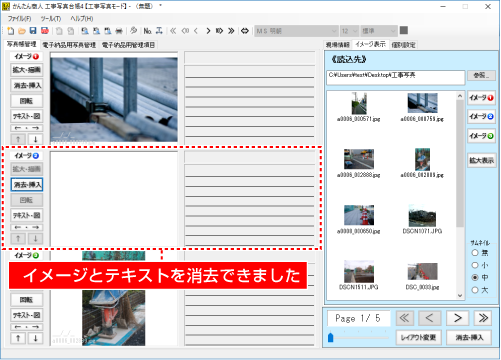Screen dimensions: 501x360
Task: Click the 拡大表示 button
Action: (x=481, y=160)
